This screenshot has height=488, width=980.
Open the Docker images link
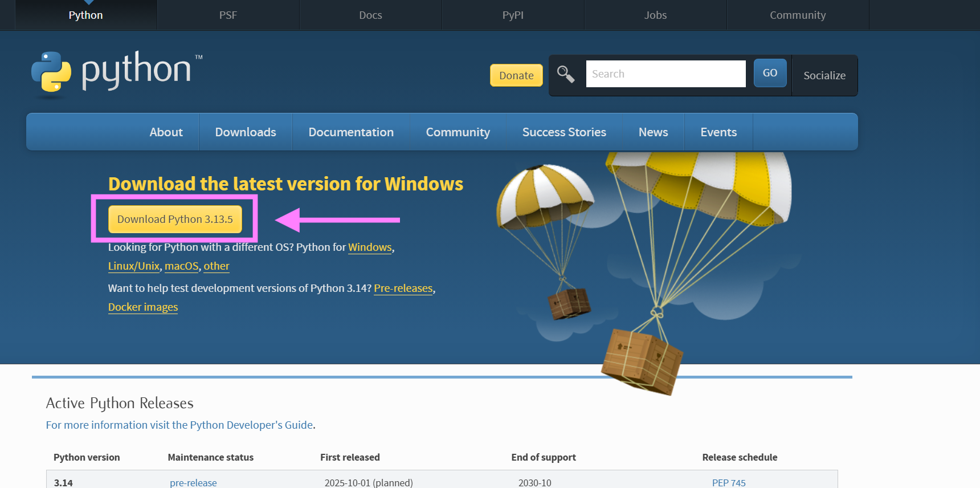(x=143, y=307)
